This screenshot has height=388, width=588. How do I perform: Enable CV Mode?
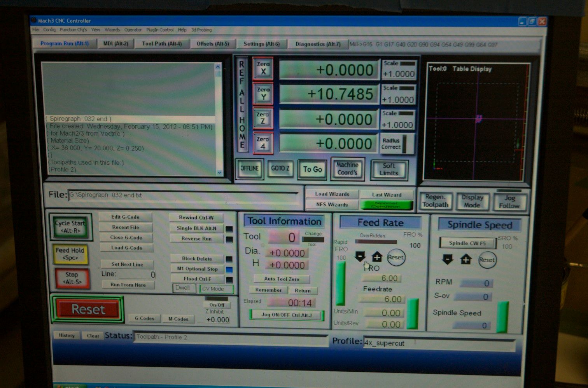(x=216, y=289)
